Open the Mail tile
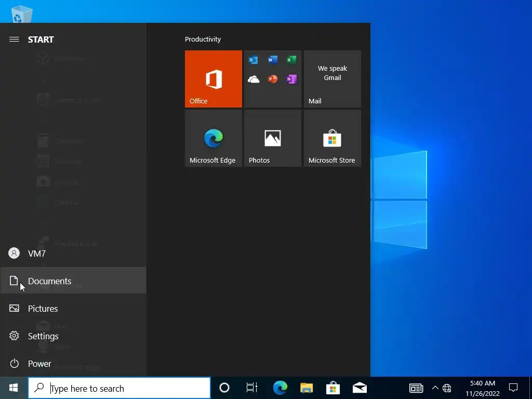The height and width of the screenshot is (399, 532). pyautogui.click(x=332, y=79)
